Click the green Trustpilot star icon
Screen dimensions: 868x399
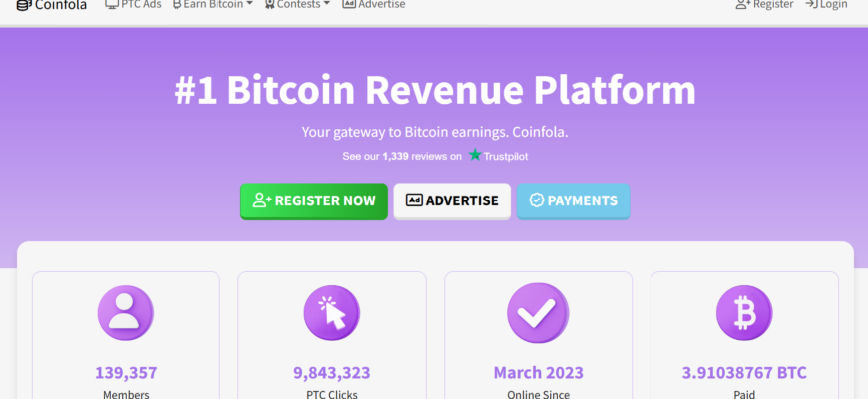coord(475,155)
